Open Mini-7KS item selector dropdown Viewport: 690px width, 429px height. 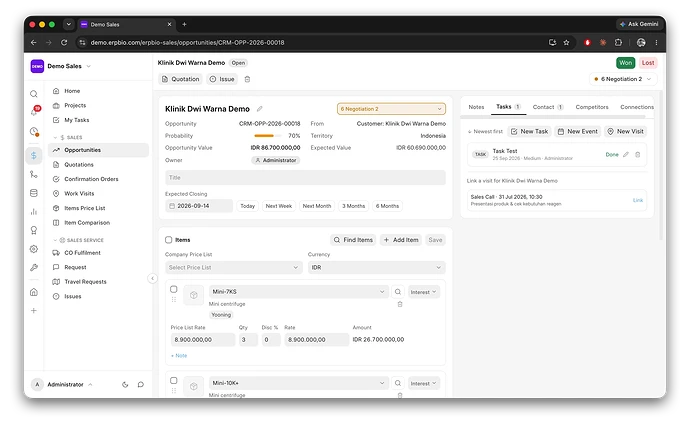[x=299, y=292]
